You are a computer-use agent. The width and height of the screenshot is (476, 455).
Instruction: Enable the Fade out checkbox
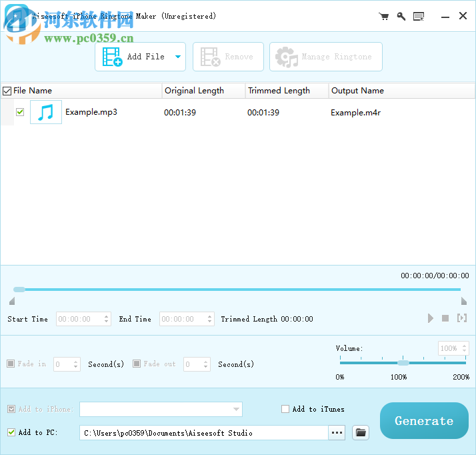(x=137, y=364)
